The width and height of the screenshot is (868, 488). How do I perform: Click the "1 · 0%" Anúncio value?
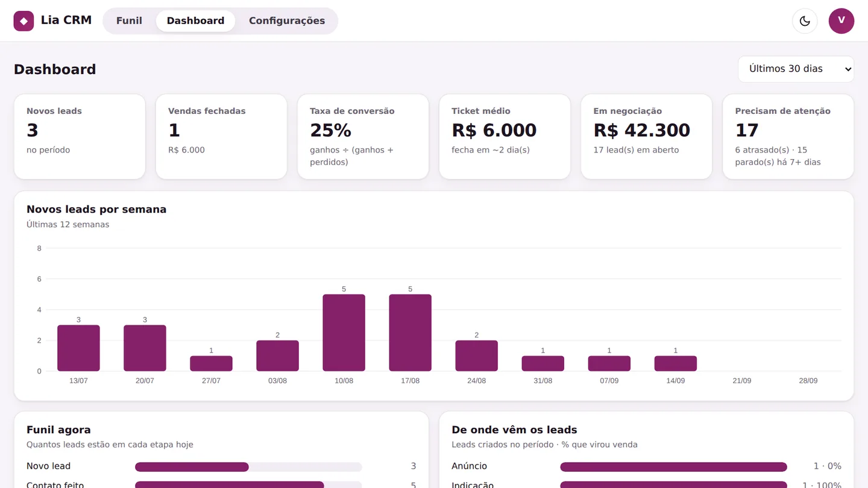(x=827, y=466)
